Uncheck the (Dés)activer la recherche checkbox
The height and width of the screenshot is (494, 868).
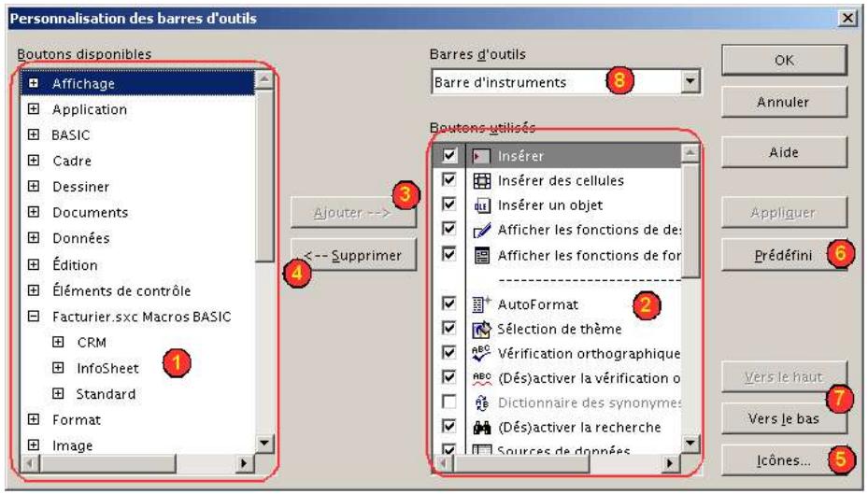pos(448,427)
